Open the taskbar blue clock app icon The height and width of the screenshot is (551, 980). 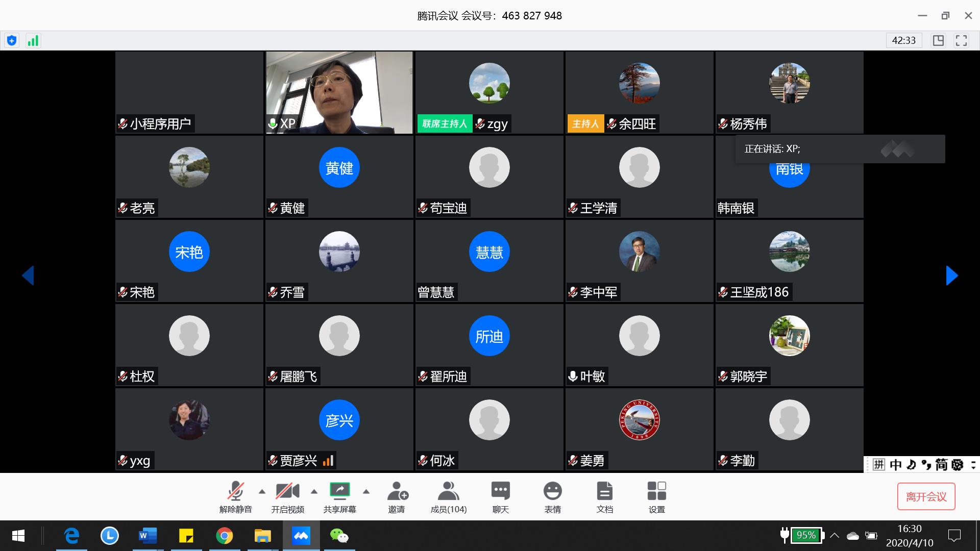point(110,536)
